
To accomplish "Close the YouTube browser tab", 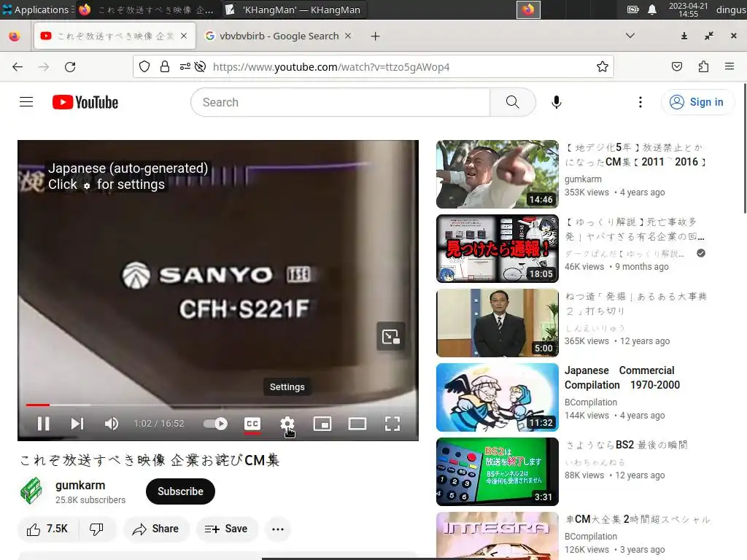I will (x=184, y=36).
